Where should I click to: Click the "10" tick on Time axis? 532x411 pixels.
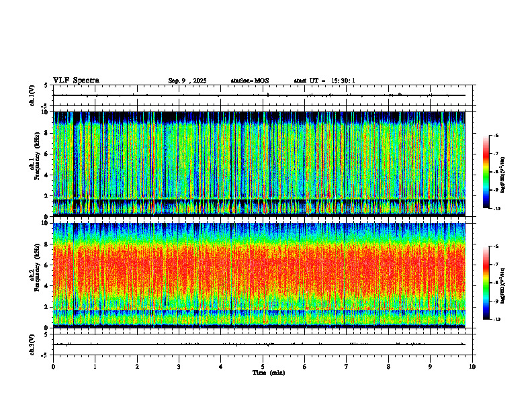472,367
